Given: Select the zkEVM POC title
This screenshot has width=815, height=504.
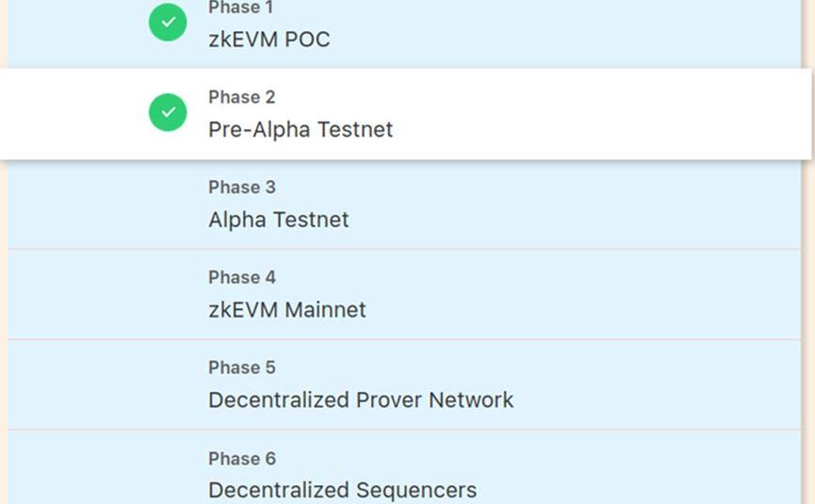Looking at the screenshot, I should (269, 40).
